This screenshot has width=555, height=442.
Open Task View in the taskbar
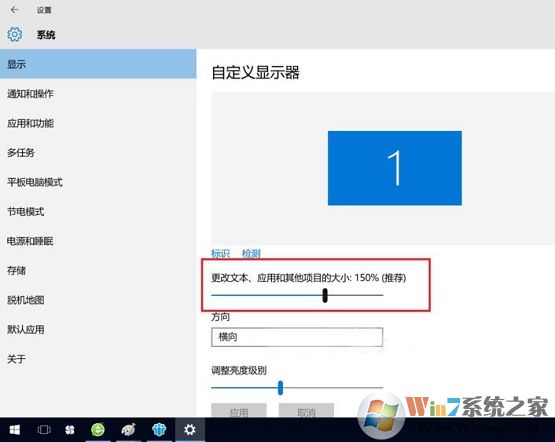44,430
